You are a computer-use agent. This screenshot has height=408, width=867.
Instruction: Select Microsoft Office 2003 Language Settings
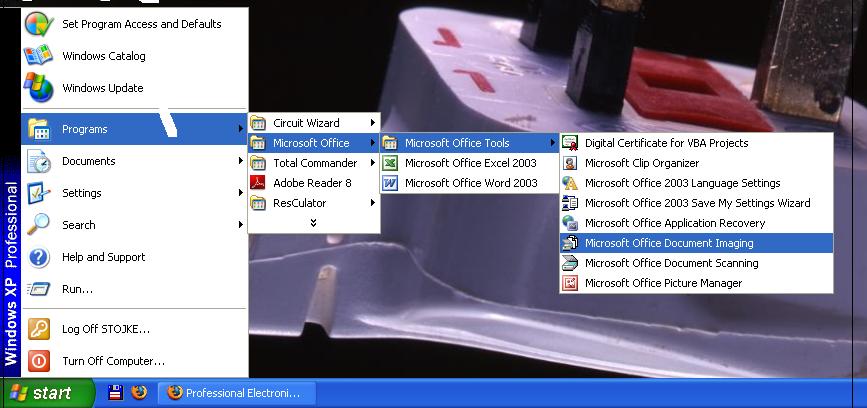682,183
